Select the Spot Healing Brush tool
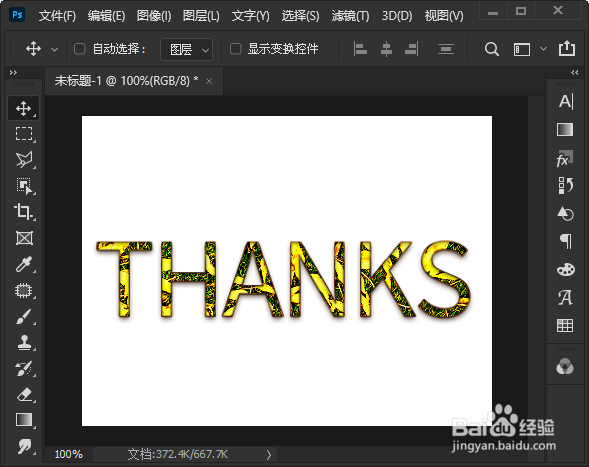589x467 pixels. click(24, 290)
